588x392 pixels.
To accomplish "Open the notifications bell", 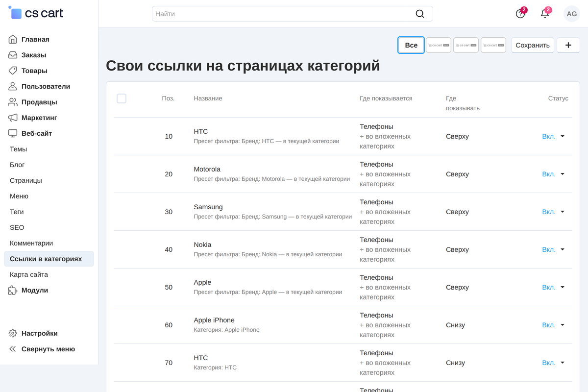I will 545,14.
